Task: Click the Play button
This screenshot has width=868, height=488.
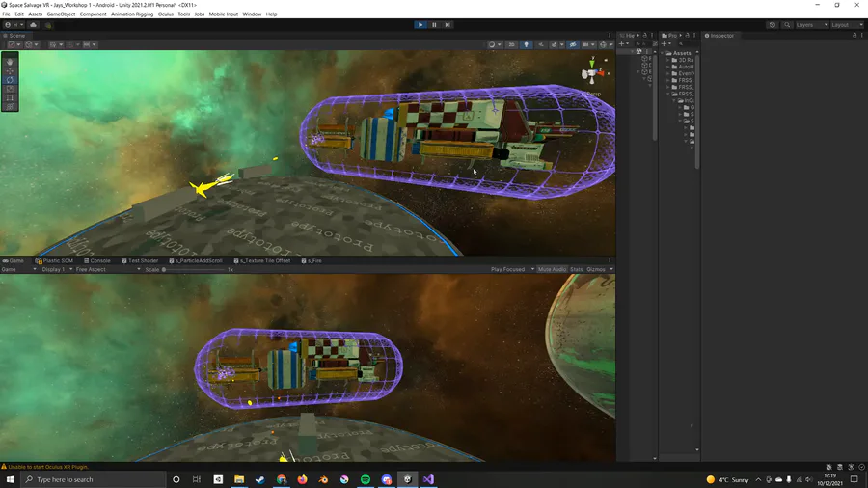Action: (x=420, y=25)
